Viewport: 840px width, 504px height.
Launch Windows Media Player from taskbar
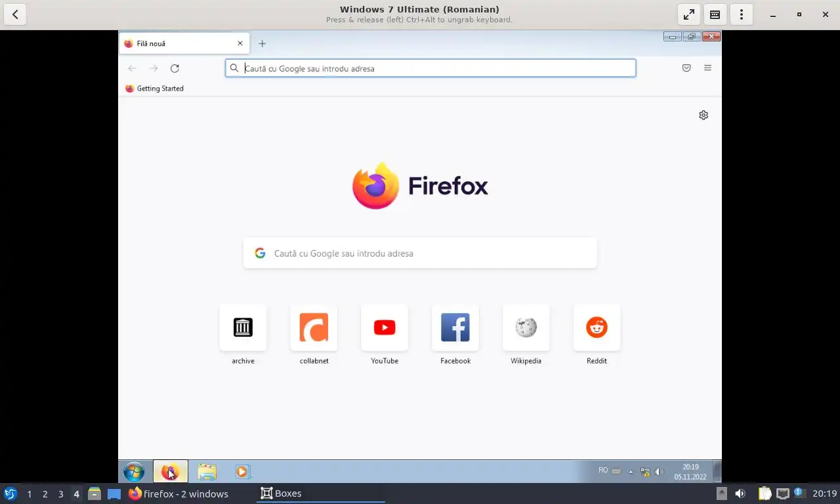(x=242, y=471)
